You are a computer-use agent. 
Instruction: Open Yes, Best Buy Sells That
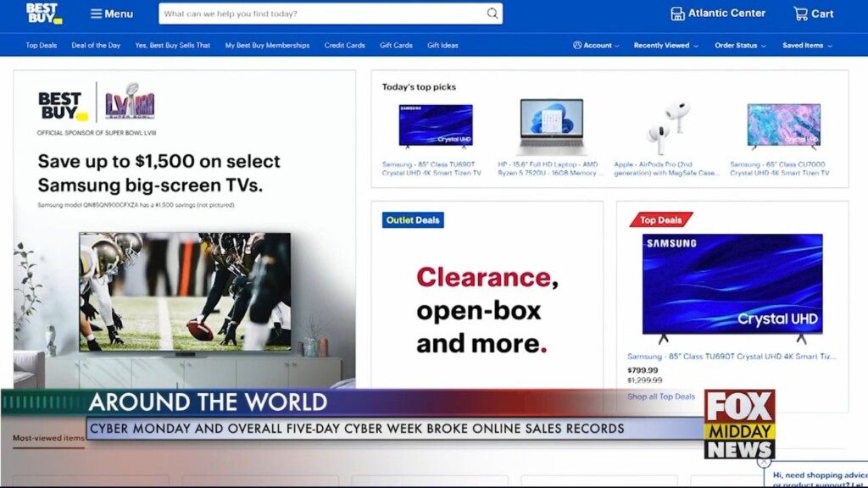point(173,46)
